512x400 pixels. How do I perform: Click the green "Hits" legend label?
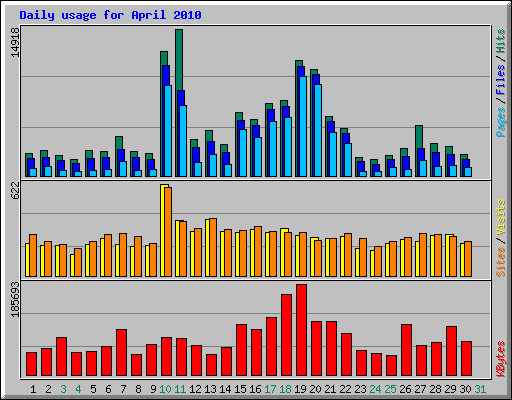pos(501,41)
